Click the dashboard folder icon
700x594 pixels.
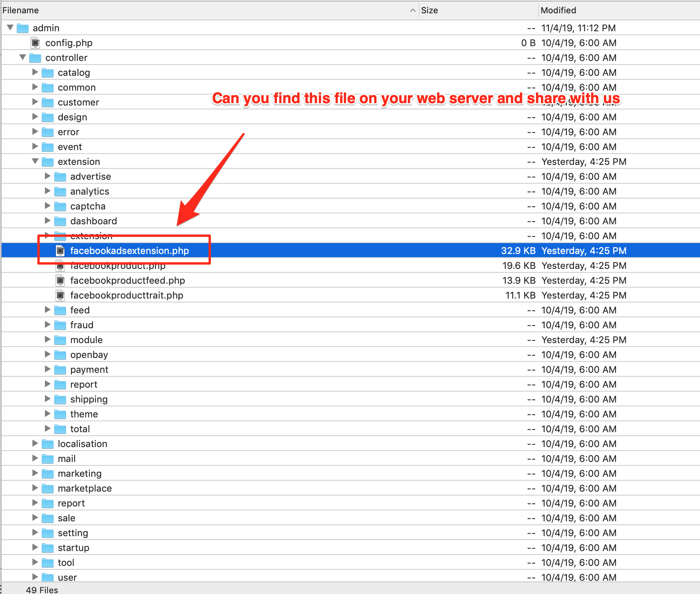(x=60, y=221)
